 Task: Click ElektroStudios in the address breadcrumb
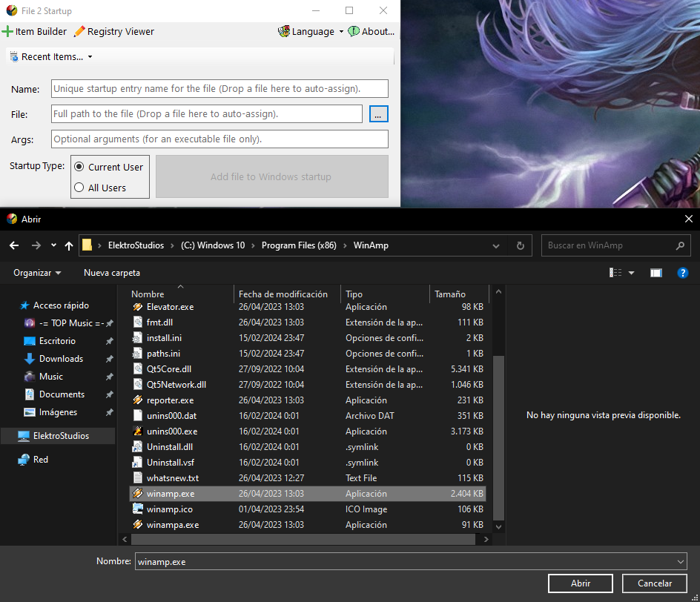[136, 245]
